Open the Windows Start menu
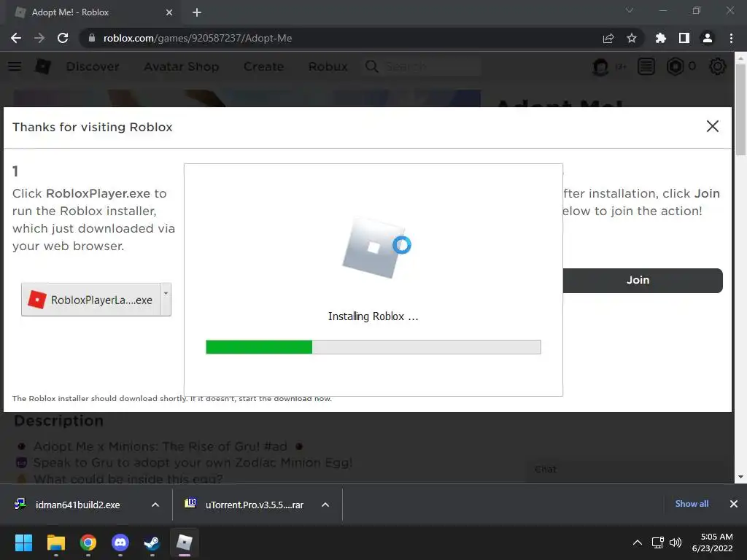The height and width of the screenshot is (560, 747). (x=23, y=542)
